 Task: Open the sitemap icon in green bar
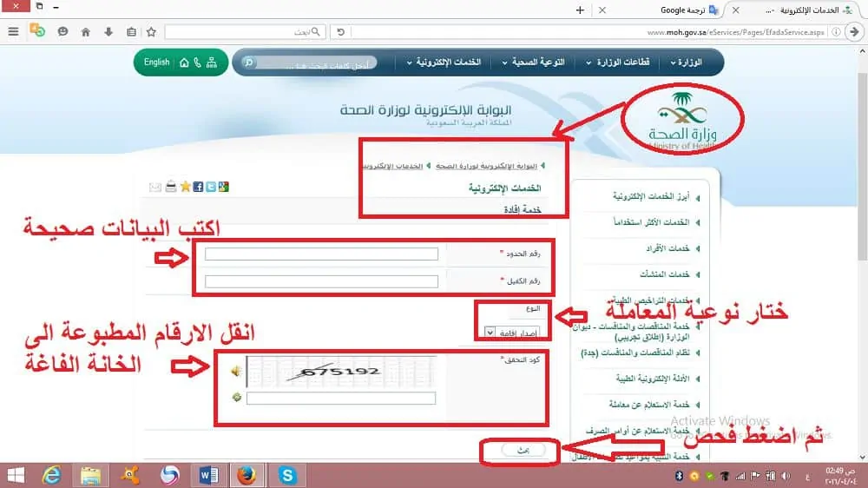212,63
